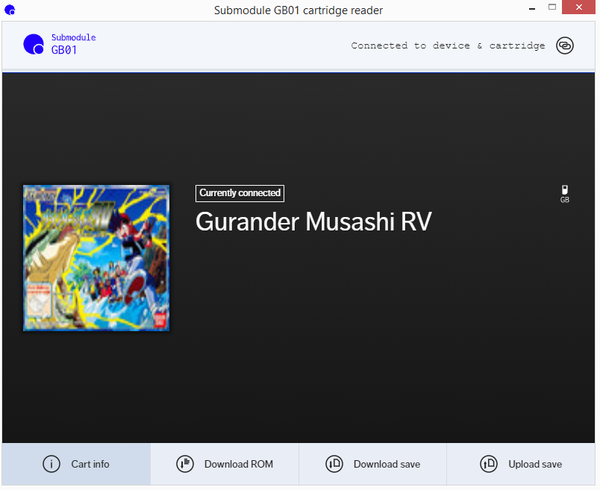
Task: Click the game cover art thumbnail
Action: tap(96, 258)
